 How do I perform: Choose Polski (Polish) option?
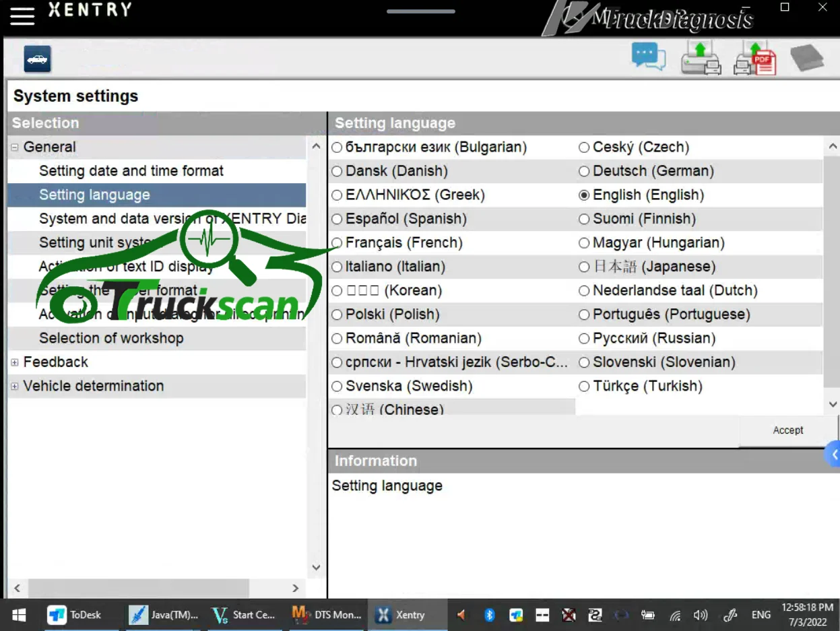pos(337,314)
